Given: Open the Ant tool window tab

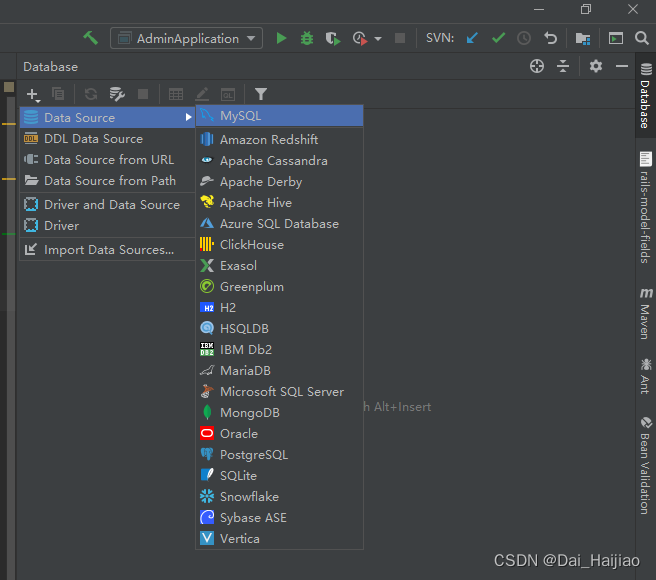Looking at the screenshot, I should click(646, 376).
